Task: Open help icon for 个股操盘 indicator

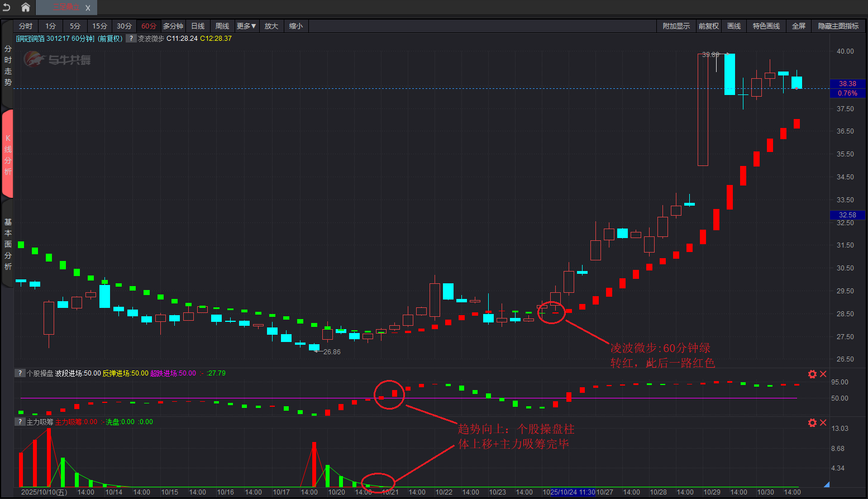Action: (x=20, y=373)
